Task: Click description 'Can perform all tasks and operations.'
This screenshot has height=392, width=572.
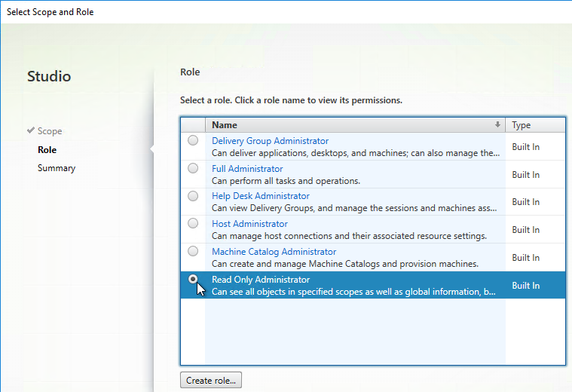Action: (286, 181)
